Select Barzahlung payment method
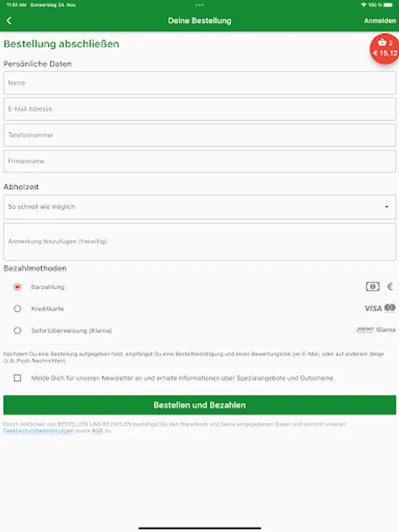The image size is (399, 532). pyautogui.click(x=18, y=287)
